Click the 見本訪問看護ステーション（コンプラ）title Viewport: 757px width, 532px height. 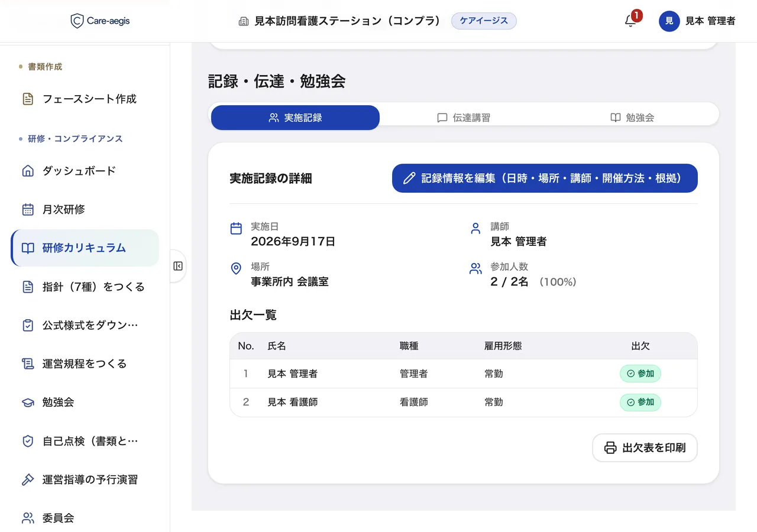[348, 21]
